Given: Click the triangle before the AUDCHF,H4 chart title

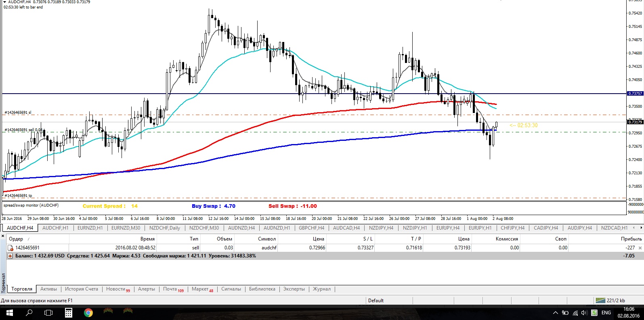Looking at the screenshot, I should point(4,2).
